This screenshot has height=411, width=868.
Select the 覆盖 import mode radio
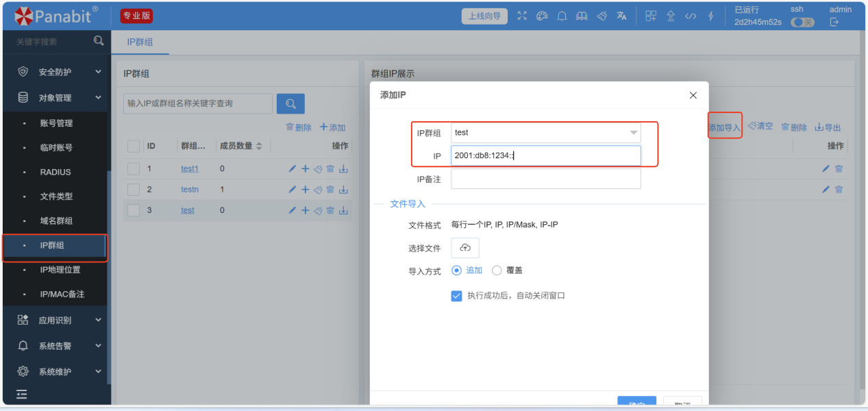pos(497,271)
